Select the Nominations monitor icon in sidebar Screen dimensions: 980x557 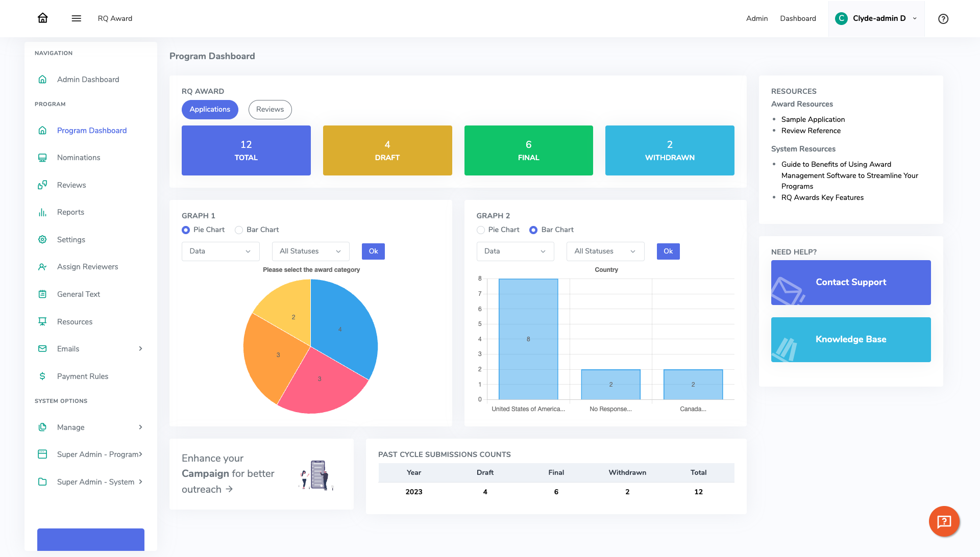pyautogui.click(x=43, y=157)
